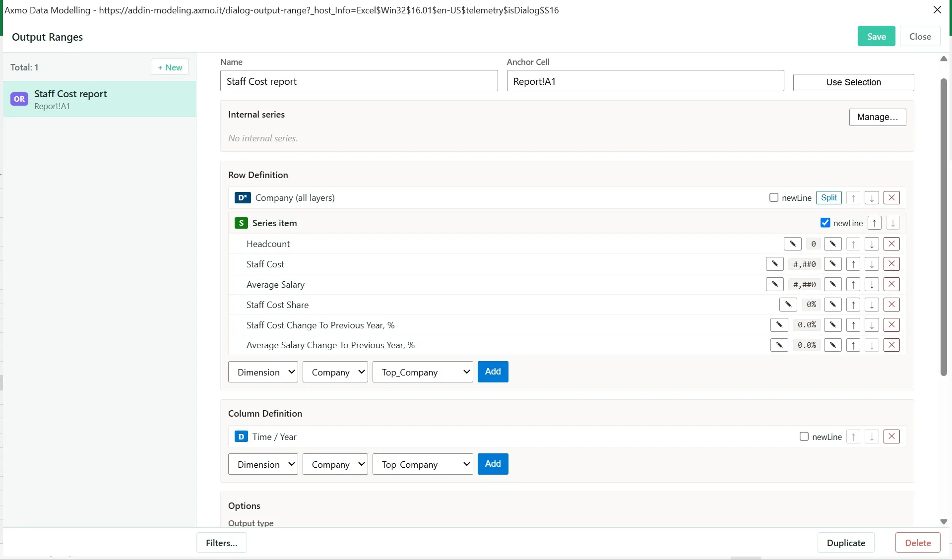Open the Filters dialog

tap(222, 543)
